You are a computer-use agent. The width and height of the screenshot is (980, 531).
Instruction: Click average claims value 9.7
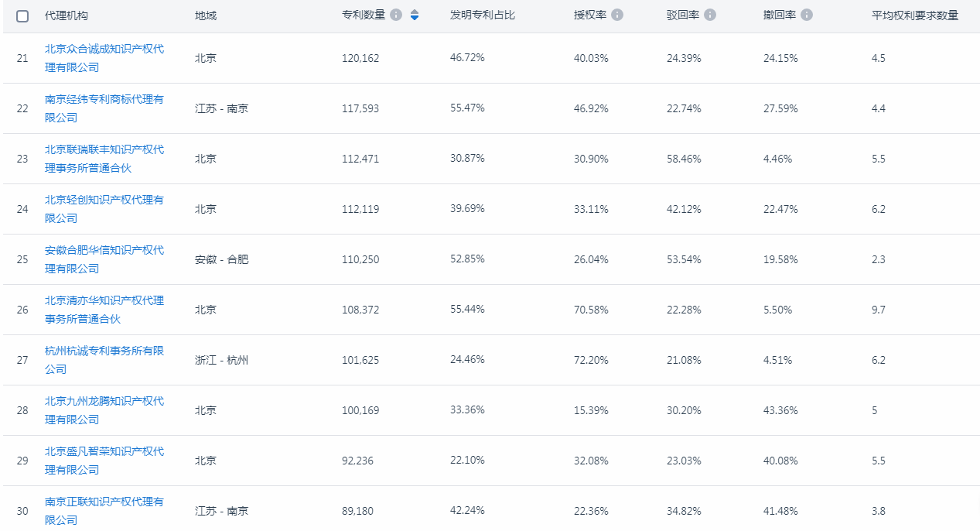coord(879,310)
